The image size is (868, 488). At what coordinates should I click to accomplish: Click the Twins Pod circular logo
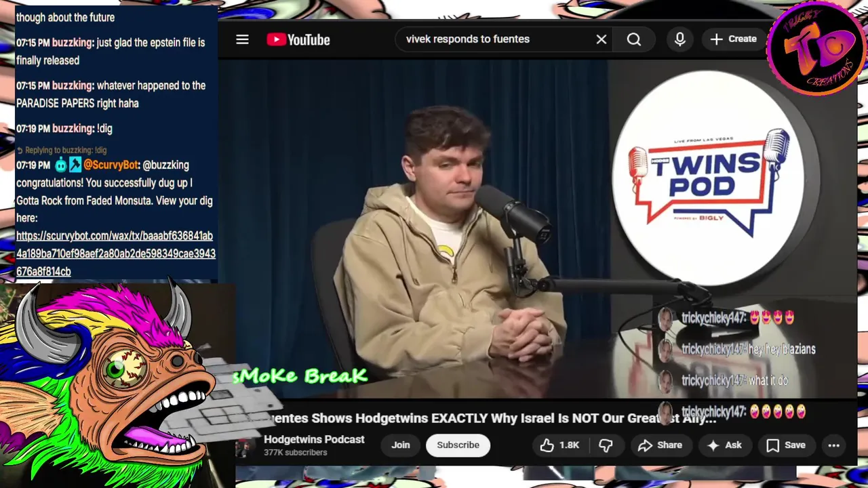[x=709, y=178]
